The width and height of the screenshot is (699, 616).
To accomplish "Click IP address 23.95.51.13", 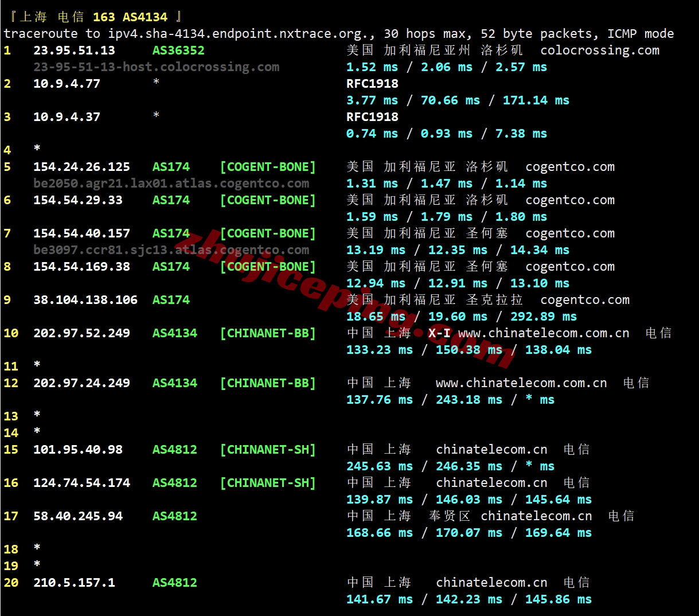I will 74,50.
